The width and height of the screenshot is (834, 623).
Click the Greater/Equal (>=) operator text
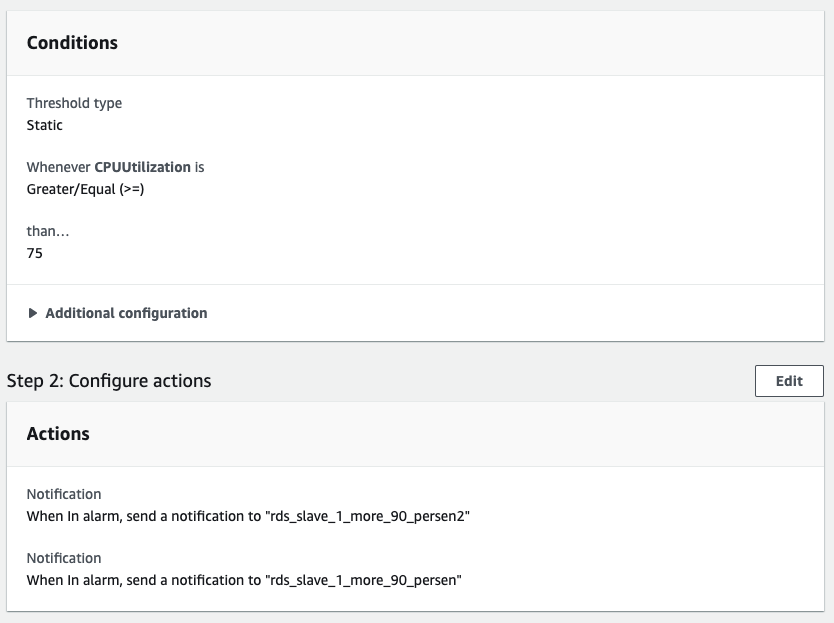click(x=85, y=189)
